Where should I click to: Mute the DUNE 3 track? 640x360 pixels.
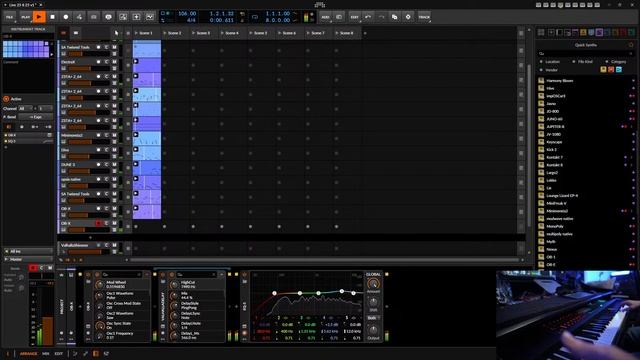[x=114, y=164]
